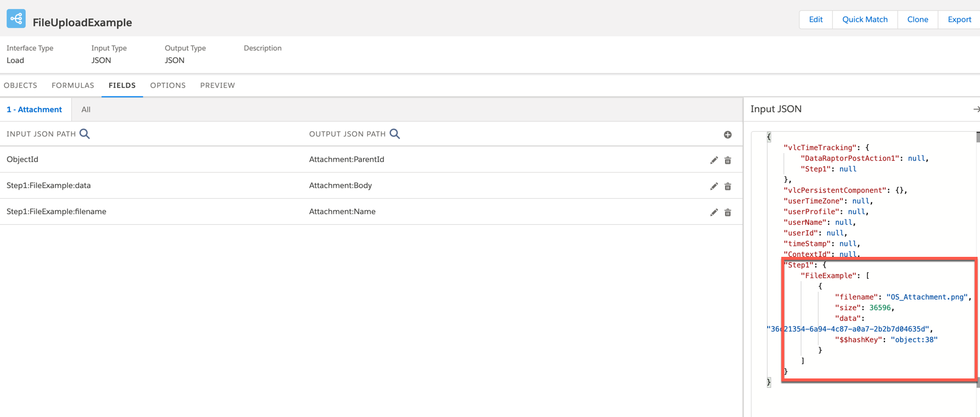Open the PREVIEW tab
This screenshot has height=417, width=980.
click(x=218, y=85)
